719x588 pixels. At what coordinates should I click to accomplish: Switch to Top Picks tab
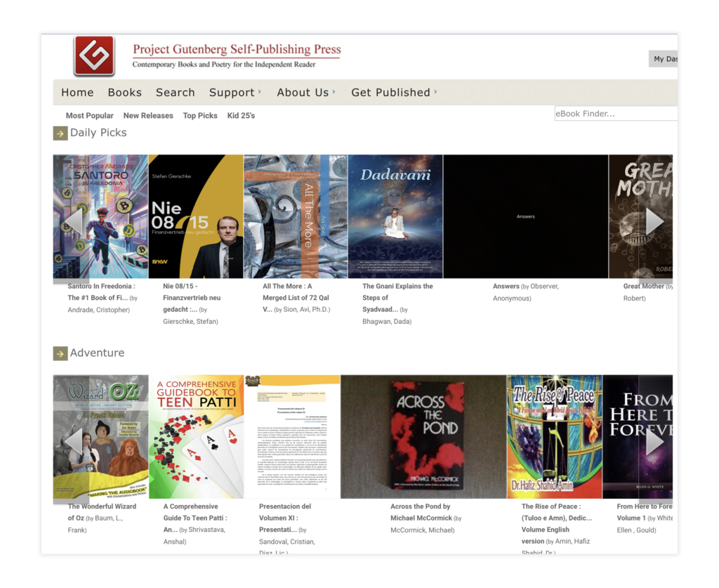pyautogui.click(x=200, y=116)
